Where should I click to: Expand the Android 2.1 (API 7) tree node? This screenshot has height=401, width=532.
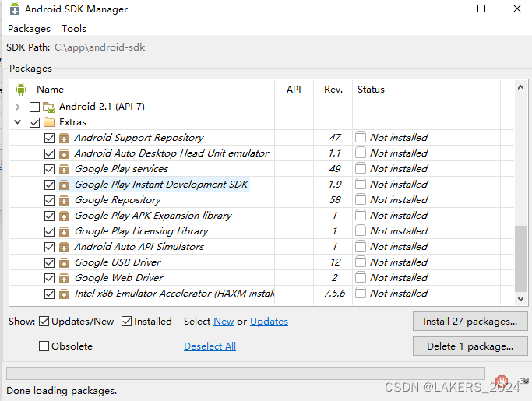pos(17,107)
